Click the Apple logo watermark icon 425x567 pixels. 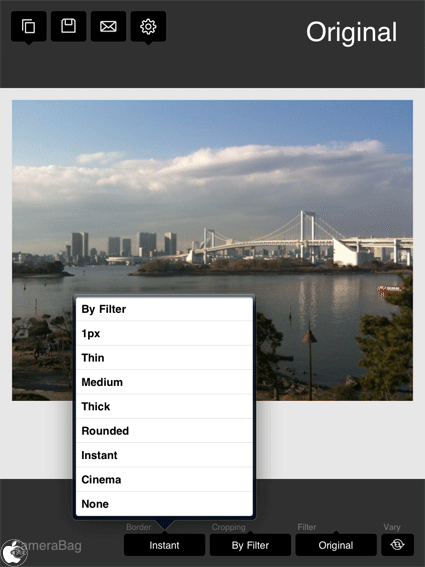click(x=14, y=552)
